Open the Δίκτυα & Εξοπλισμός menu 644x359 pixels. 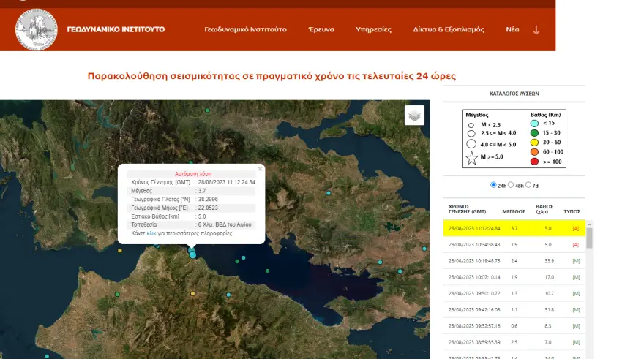coord(448,30)
